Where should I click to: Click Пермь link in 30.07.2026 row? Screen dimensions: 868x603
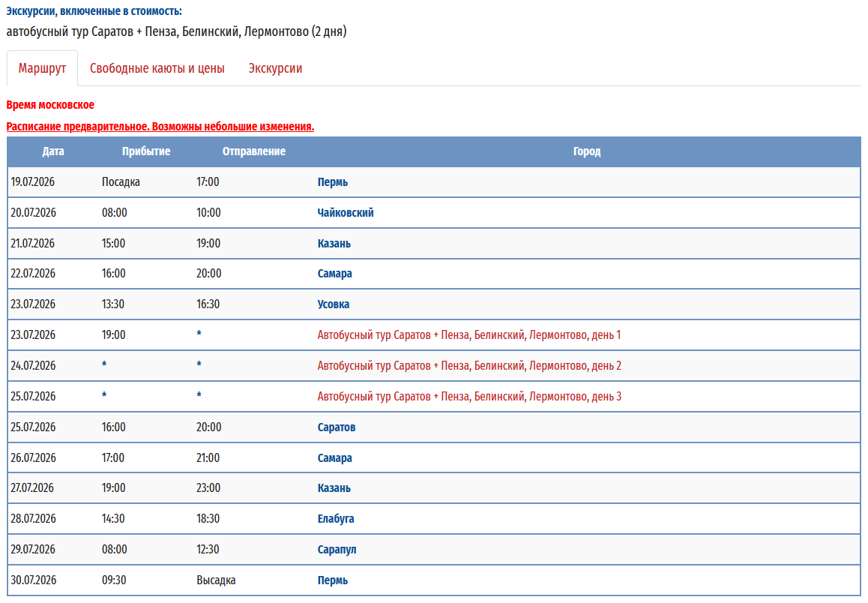click(332, 580)
